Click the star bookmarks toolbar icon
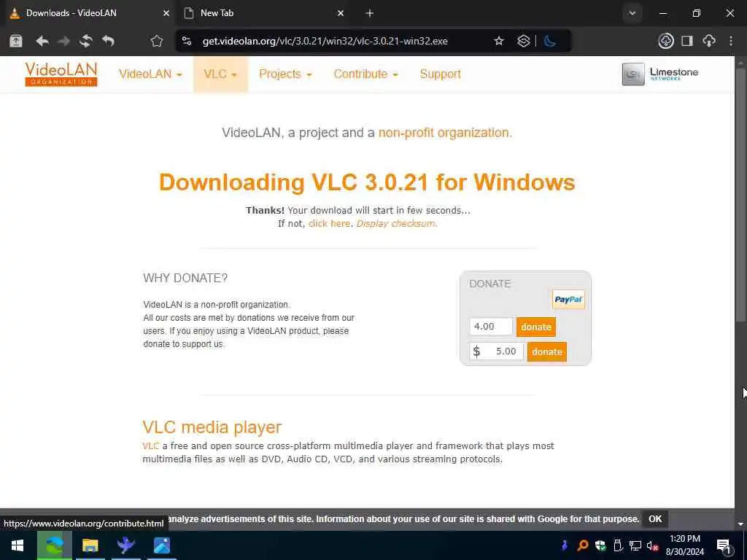This screenshot has width=747, height=560. (x=157, y=41)
